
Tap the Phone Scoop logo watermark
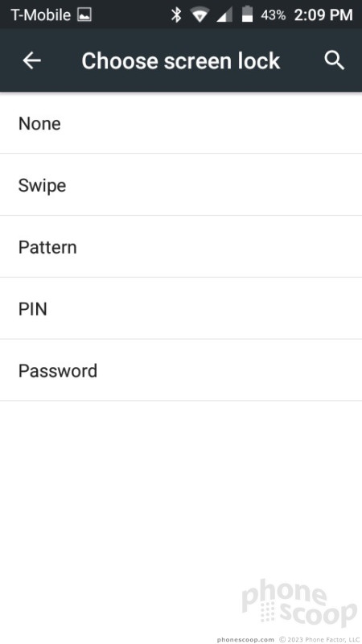298,602
